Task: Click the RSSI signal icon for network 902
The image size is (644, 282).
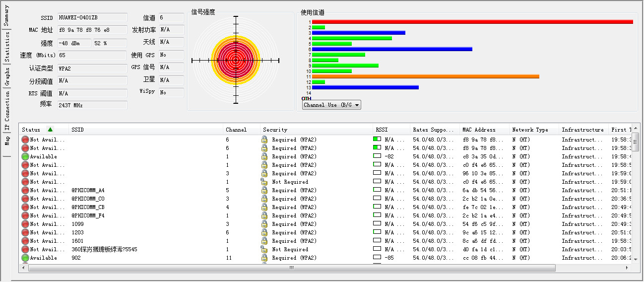Action: coord(377,257)
